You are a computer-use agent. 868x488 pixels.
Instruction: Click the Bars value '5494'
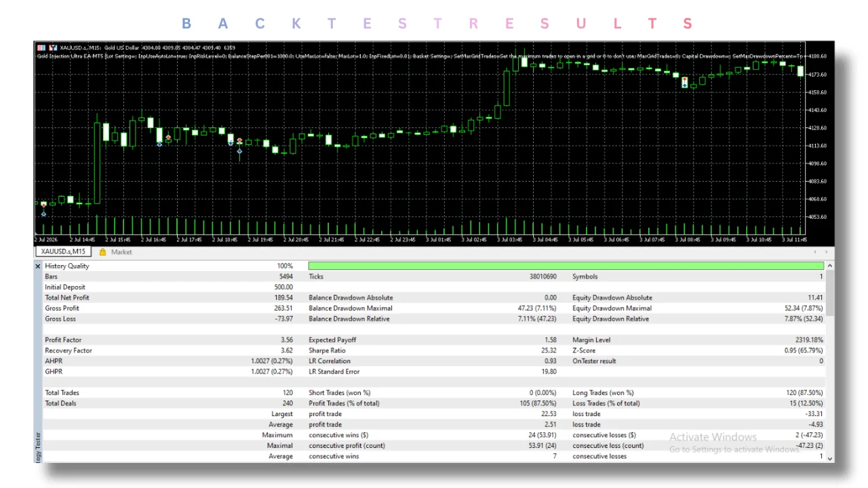click(x=285, y=277)
